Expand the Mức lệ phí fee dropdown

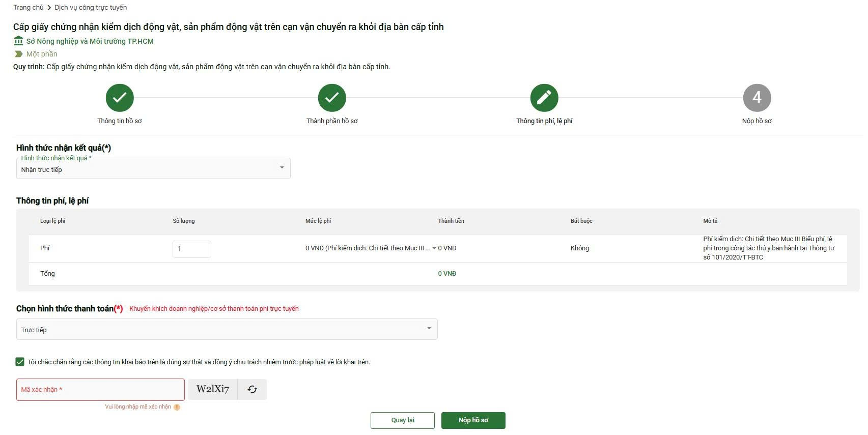(x=434, y=248)
